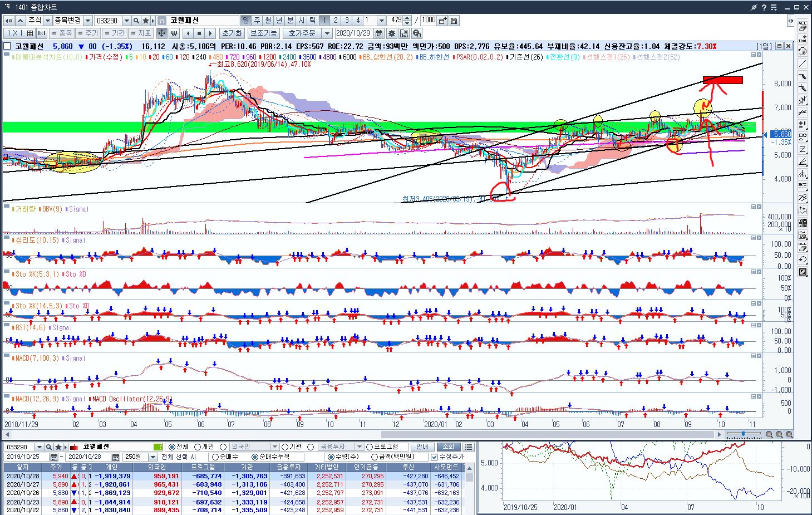
Task: Switch to the 월 monthly period tab
Action: (x=268, y=20)
